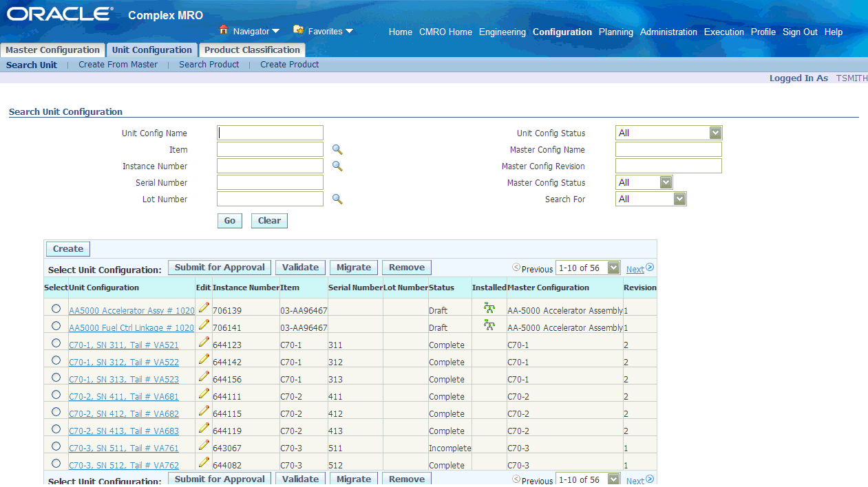
Task: Open the Favorites folder icon
Action: [x=298, y=30]
